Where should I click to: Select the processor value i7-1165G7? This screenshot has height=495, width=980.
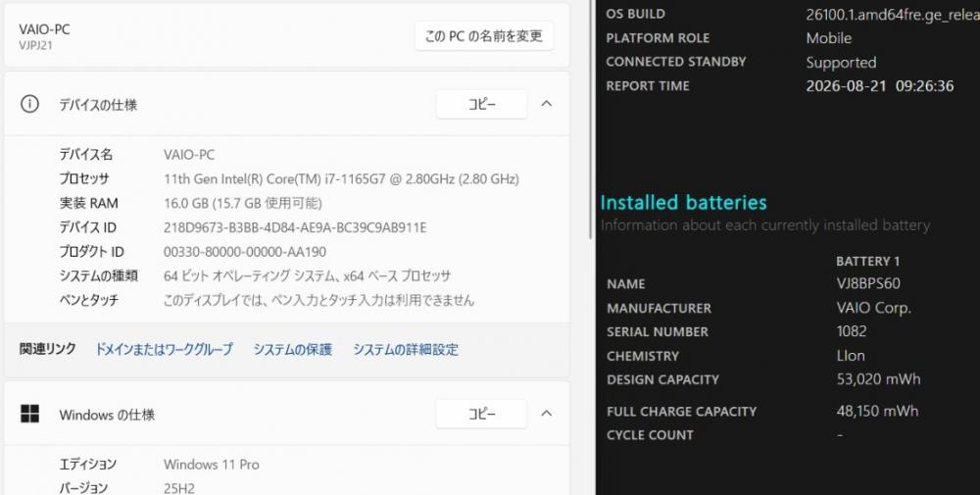point(341,179)
